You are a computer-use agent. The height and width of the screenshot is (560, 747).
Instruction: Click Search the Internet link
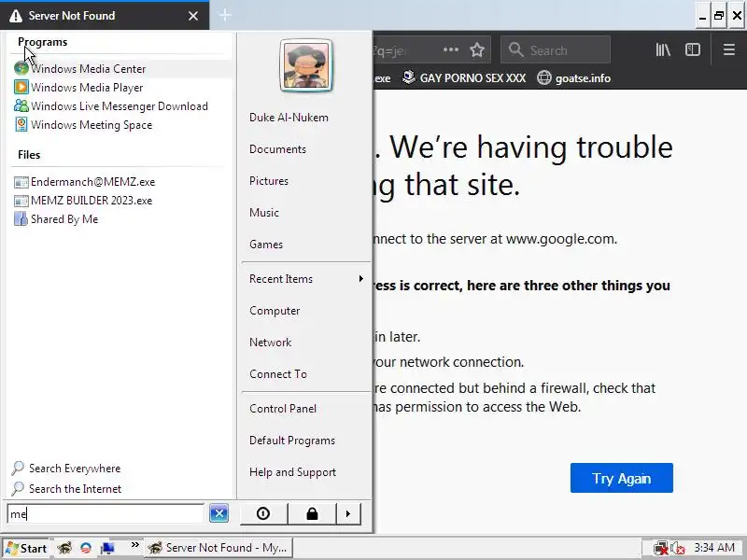click(x=66, y=489)
